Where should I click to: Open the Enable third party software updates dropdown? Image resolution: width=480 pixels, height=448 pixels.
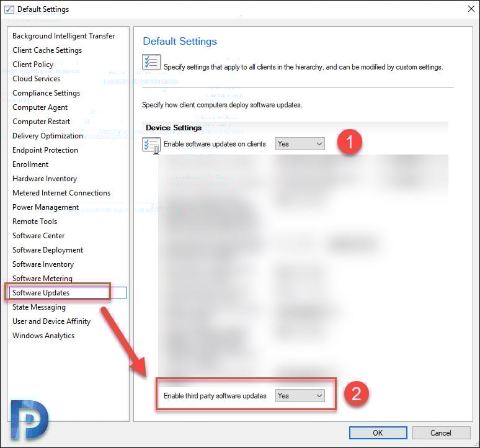[x=300, y=396]
